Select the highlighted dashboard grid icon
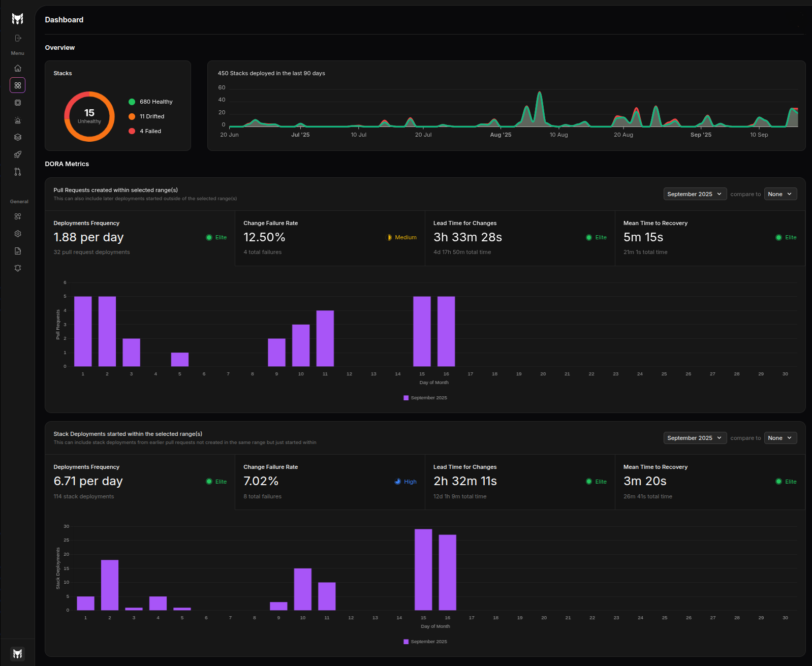812x666 pixels. coord(18,85)
